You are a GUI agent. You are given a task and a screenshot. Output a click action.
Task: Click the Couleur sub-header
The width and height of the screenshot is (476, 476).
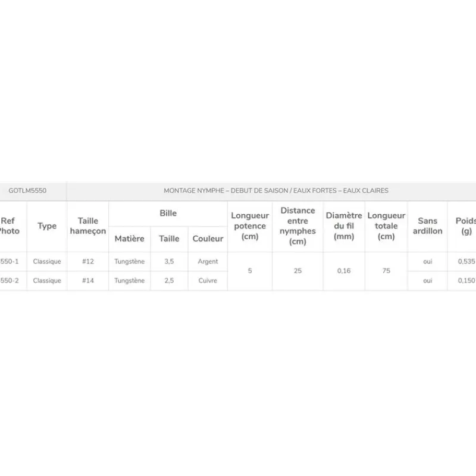point(208,239)
